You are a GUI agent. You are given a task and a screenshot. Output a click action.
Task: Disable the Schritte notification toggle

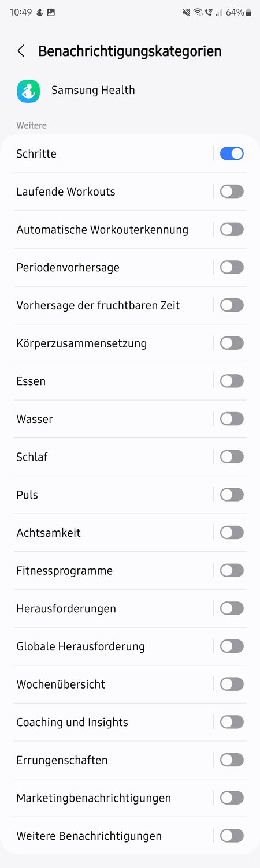(232, 154)
